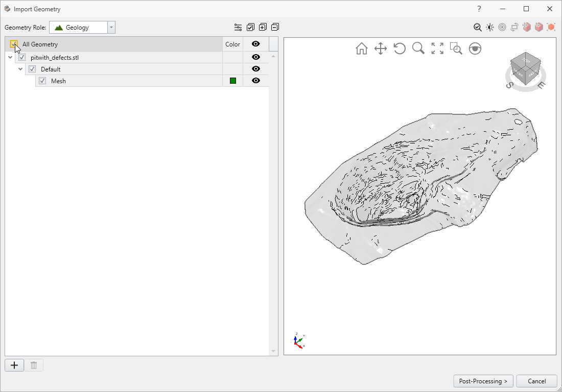The width and height of the screenshot is (562, 392).
Task: Collapse the Default tree node
Action: [20, 69]
